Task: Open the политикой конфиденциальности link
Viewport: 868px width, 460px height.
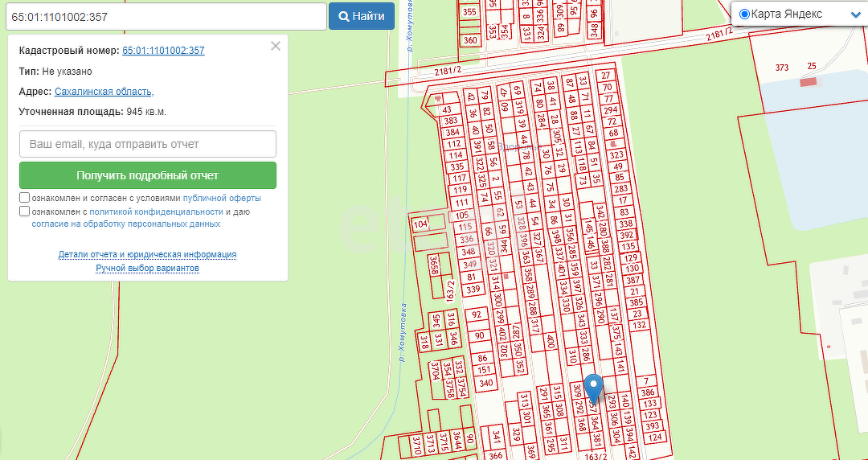Action: click(156, 212)
